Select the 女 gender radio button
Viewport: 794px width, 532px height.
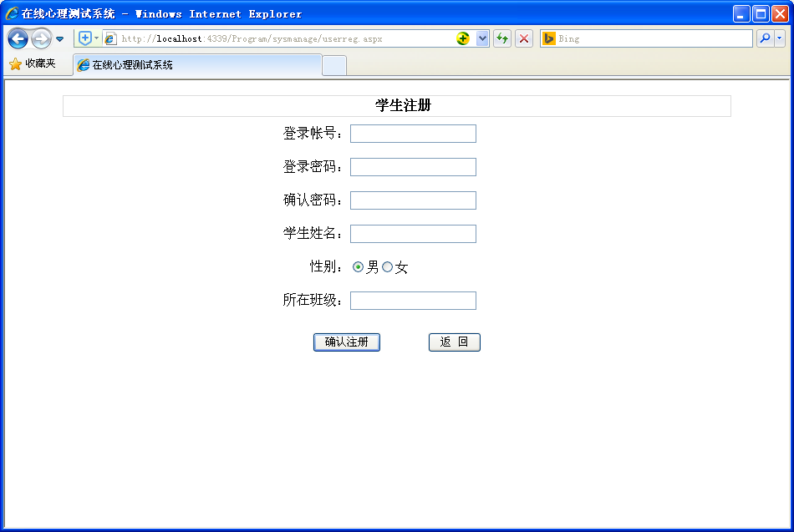(x=387, y=266)
